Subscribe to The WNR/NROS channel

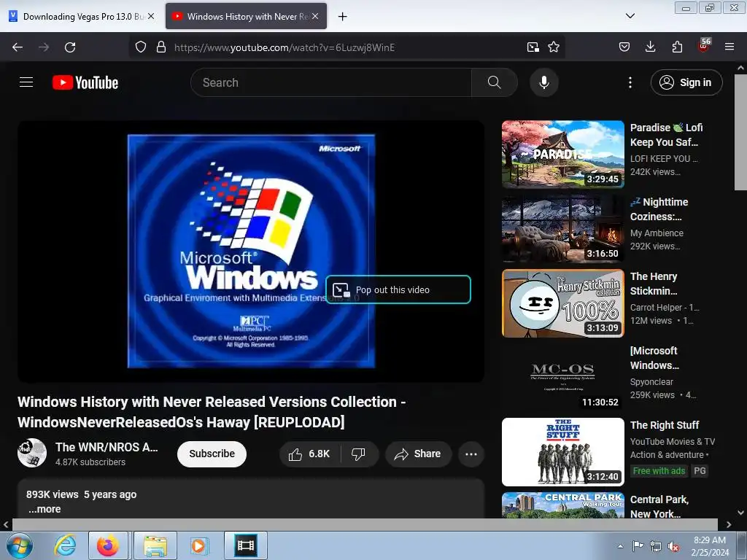(x=212, y=454)
